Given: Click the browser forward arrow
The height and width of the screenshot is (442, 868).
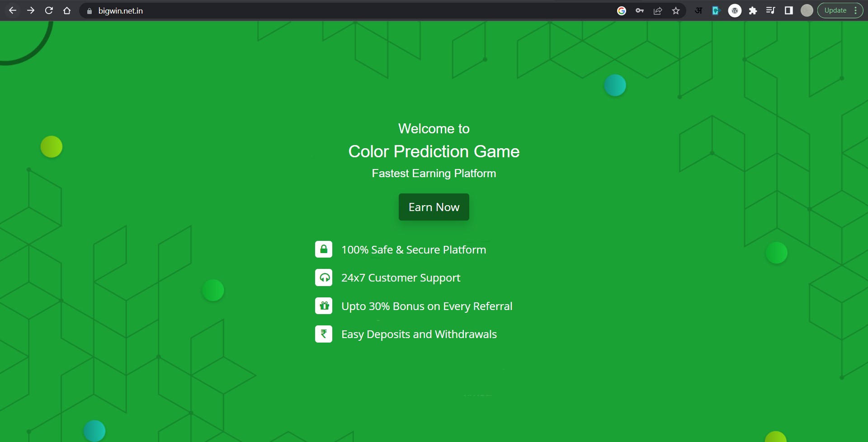Looking at the screenshot, I should point(31,10).
